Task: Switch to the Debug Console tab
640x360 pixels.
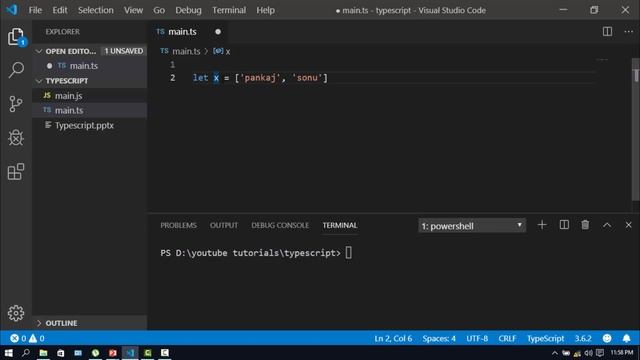Action: (x=280, y=225)
